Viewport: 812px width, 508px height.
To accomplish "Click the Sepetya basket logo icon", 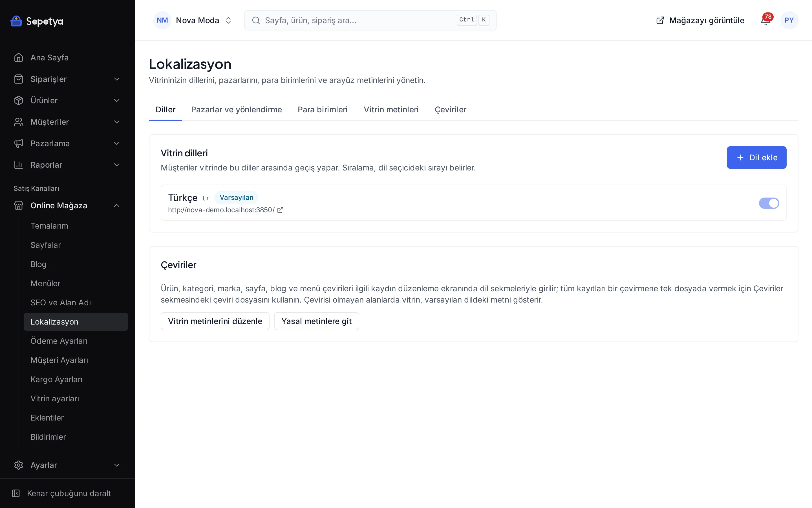I will (x=16, y=21).
